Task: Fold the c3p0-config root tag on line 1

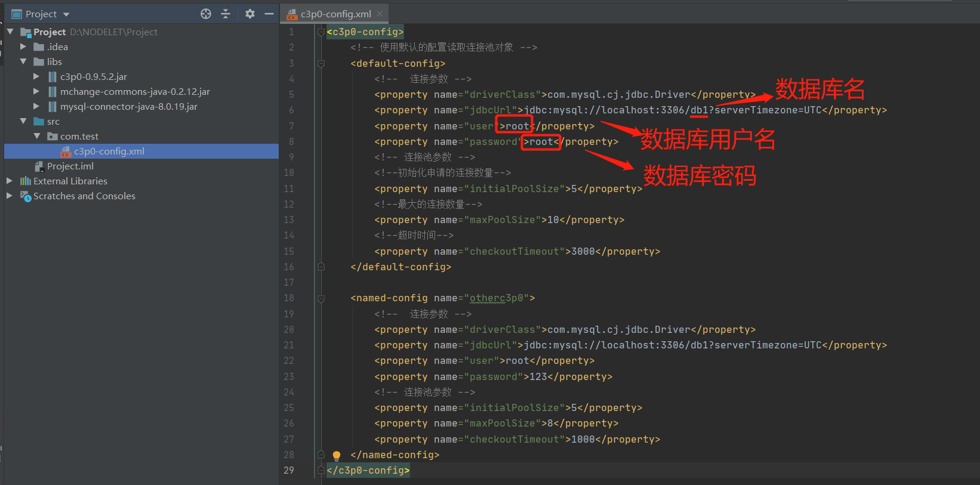Action: tap(321, 32)
